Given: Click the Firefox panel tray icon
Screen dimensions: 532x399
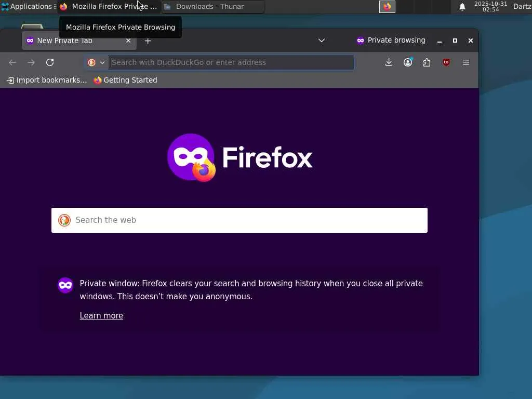Looking at the screenshot, I should [387, 7].
